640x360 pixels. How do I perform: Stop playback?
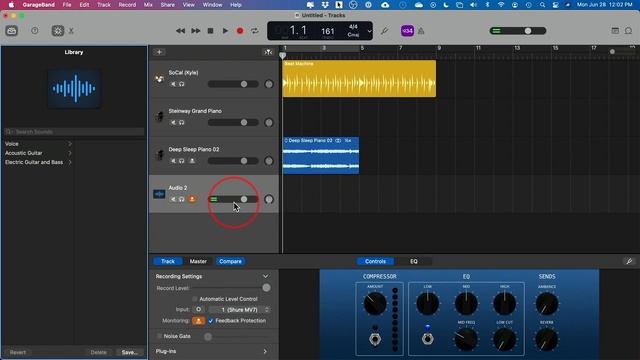[x=210, y=31]
